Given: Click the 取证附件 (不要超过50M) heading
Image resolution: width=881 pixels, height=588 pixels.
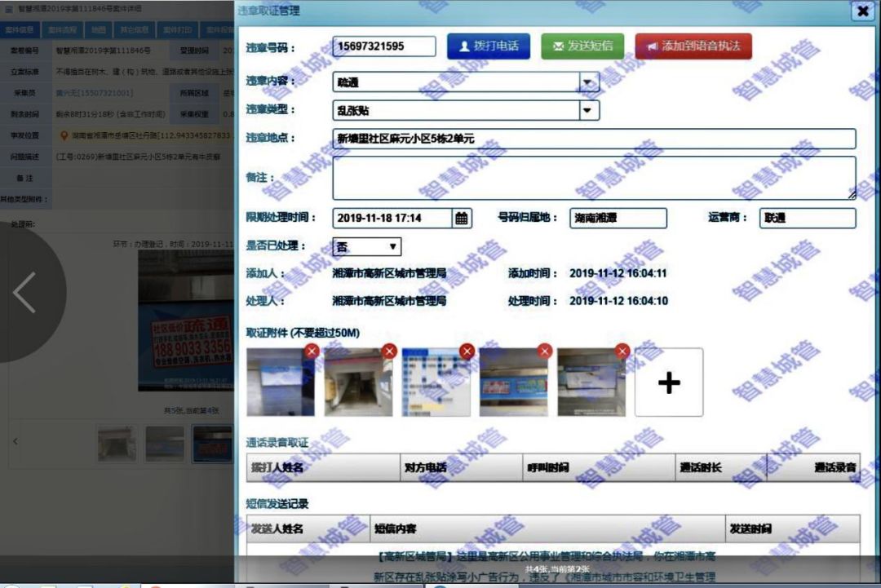Looking at the screenshot, I should point(303,333).
